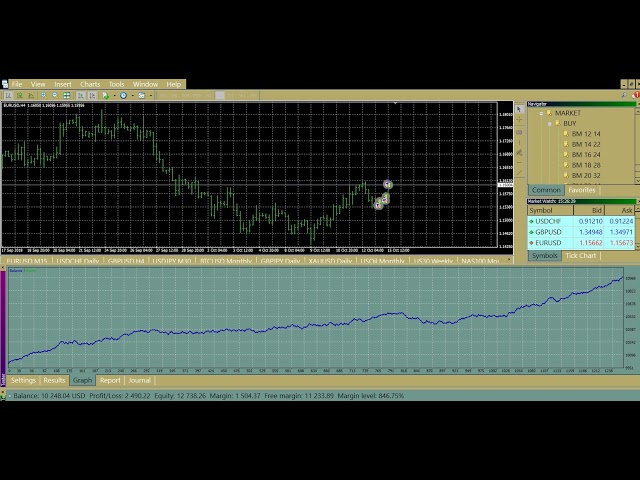The height and width of the screenshot is (480, 640).
Task: Click the bar chart type icon
Action: (7, 96)
